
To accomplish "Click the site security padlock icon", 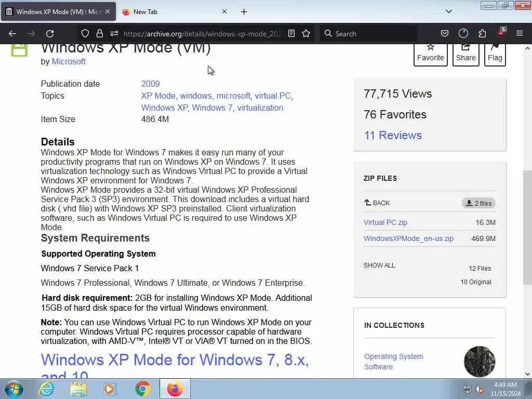I will (99, 34).
